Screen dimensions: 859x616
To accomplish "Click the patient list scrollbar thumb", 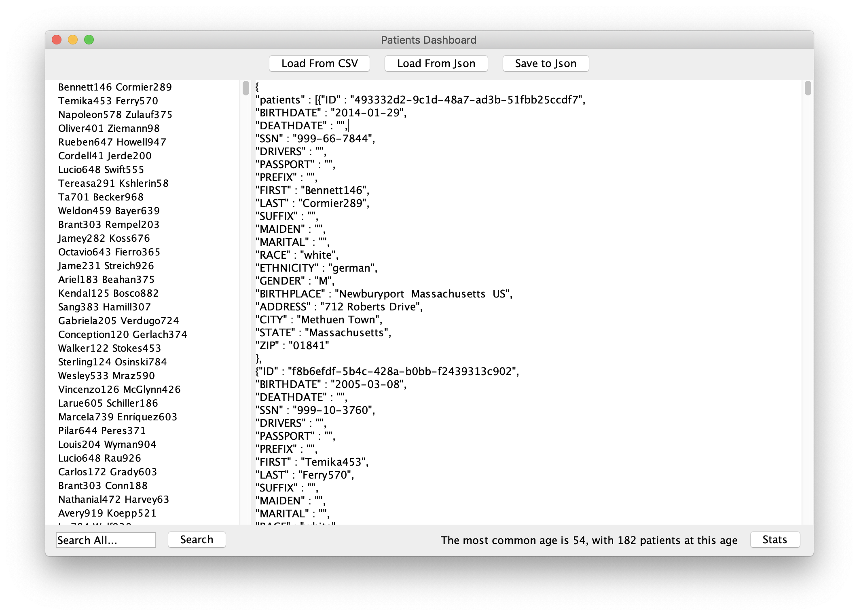I will point(245,88).
